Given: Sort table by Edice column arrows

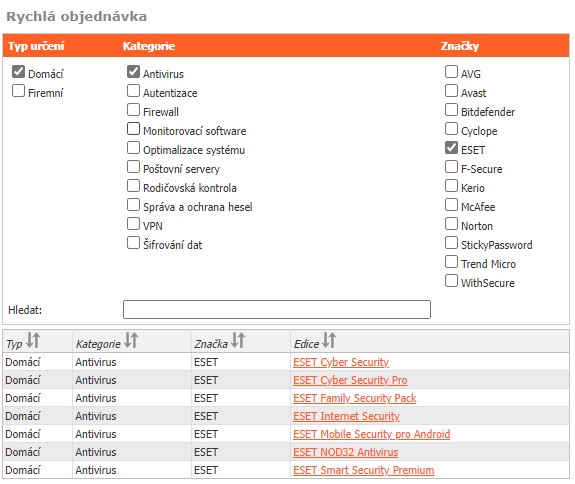Looking at the screenshot, I should (329, 340).
